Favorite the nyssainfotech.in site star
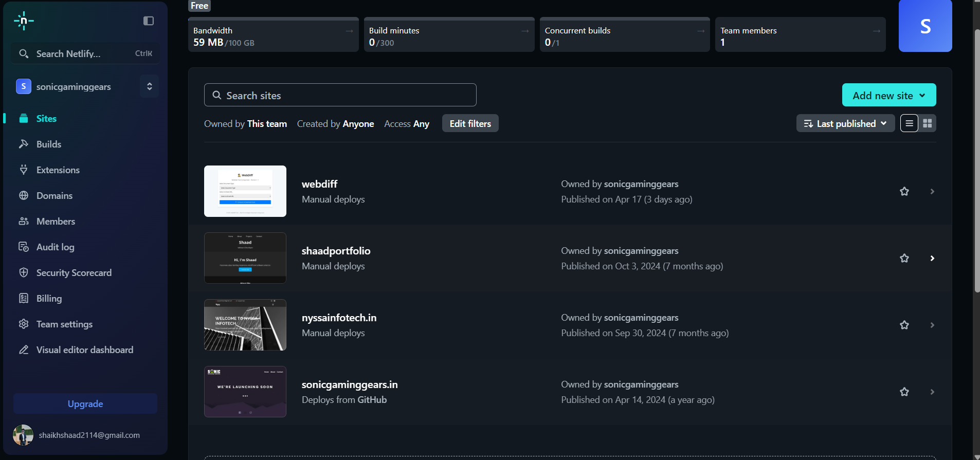Screen dimensions: 980x460 [x=904, y=325]
